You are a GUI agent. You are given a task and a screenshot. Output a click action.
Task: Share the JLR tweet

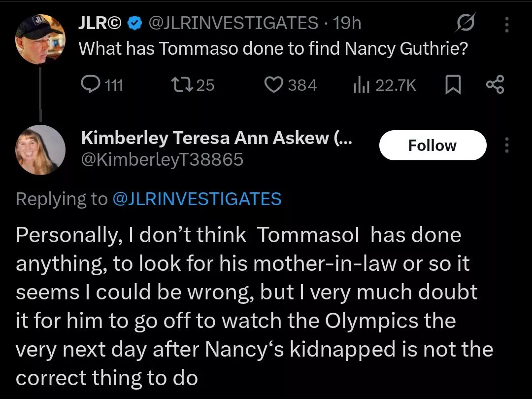(x=495, y=85)
